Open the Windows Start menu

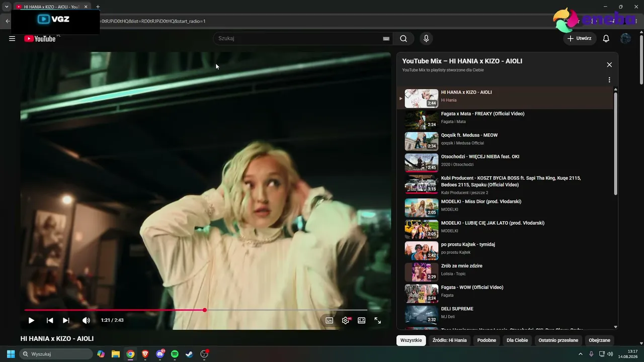[x=11, y=354]
